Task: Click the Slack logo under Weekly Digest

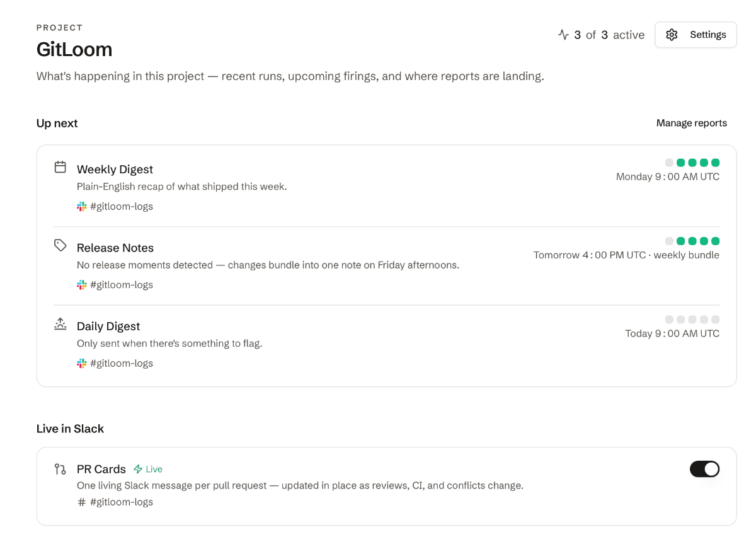Action: point(82,207)
